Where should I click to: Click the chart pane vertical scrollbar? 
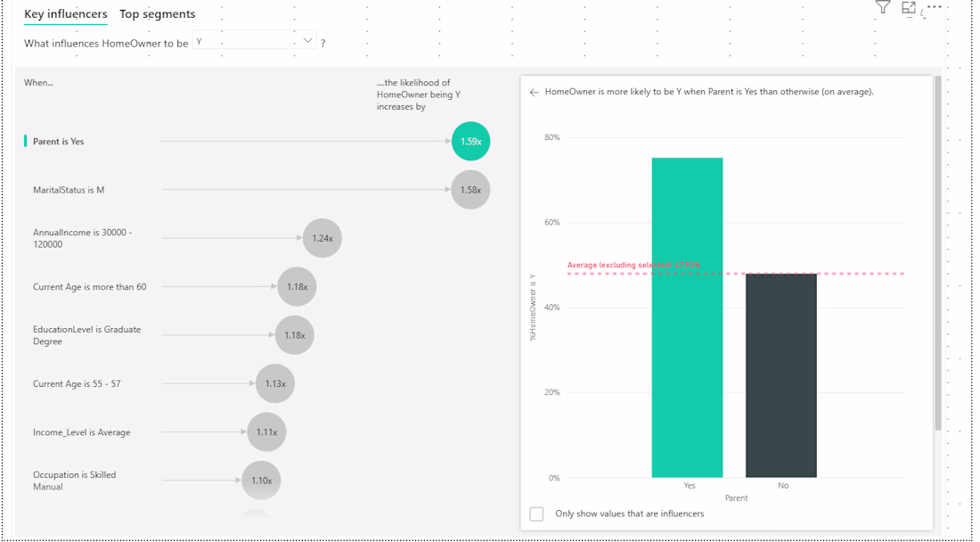click(x=938, y=253)
